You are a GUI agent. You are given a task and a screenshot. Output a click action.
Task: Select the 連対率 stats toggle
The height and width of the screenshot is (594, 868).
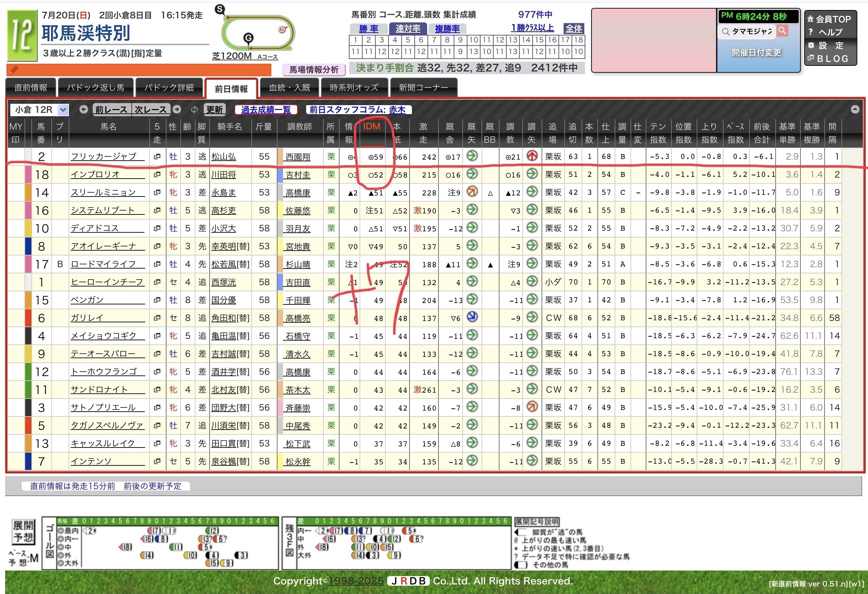coord(408,28)
